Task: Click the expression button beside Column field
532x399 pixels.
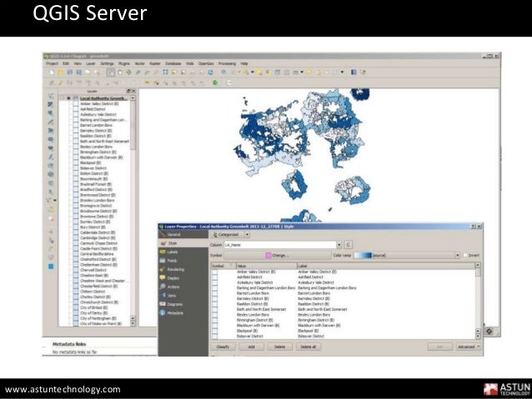Action: [x=348, y=244]
